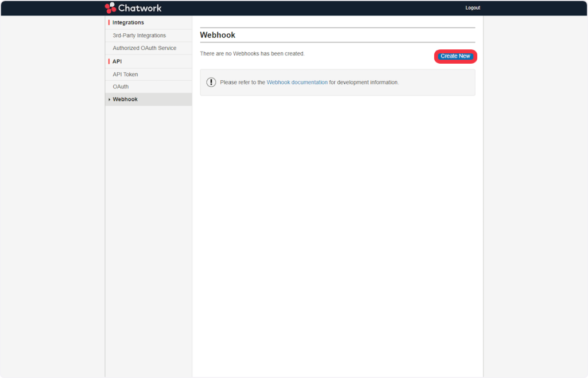588x378 pixels.
Task: Click the red marker beside API heading
Action: [x=109, y=61]
